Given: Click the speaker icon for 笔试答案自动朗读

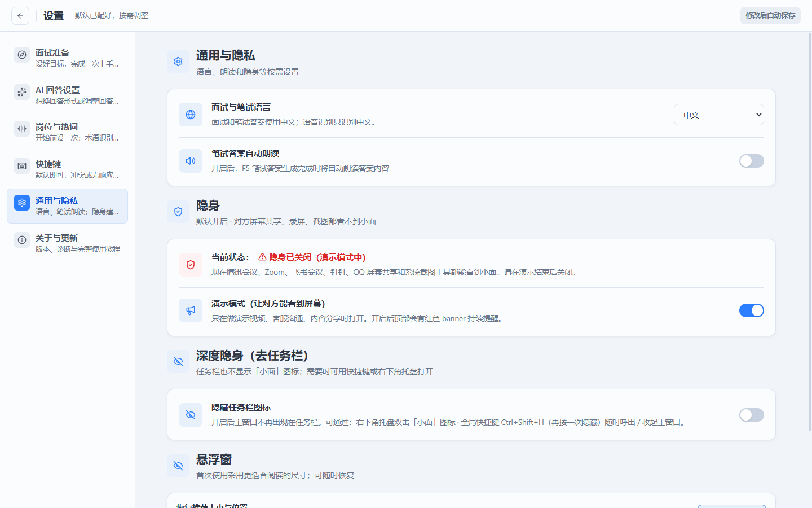Looking at the screenshot, I should coord(191,161).
